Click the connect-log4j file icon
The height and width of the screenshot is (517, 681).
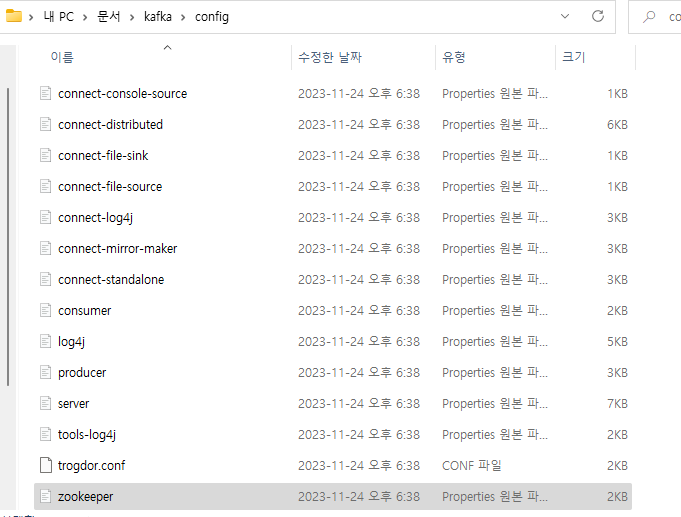(x=46, y=217)
